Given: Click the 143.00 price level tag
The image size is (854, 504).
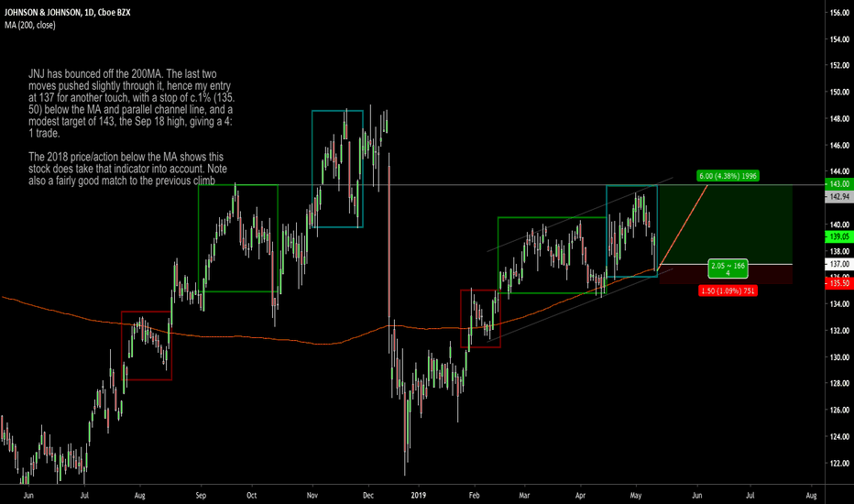Looking at the screenshot, I should click(x=839, y=185).
